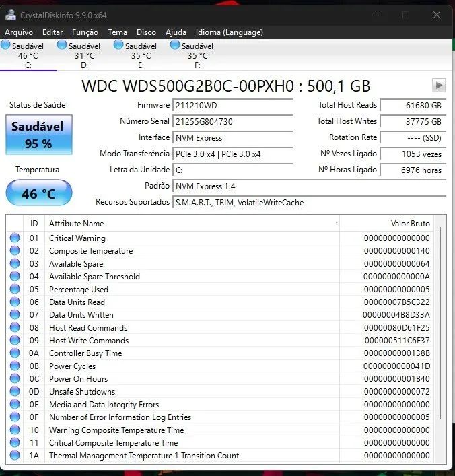
Task: Minimize the CrystalDiskInfo window
Action: pyautogui.click(x=376, y=15)
